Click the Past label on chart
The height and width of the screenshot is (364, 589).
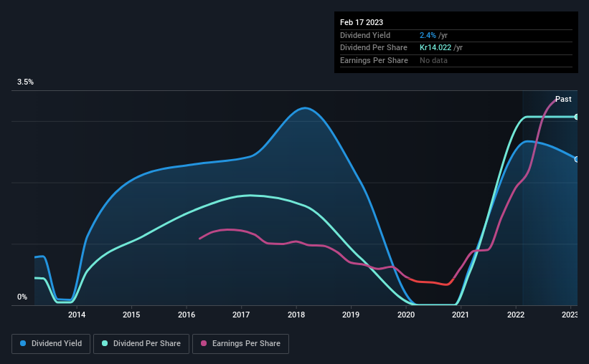(x=563, y=99)
